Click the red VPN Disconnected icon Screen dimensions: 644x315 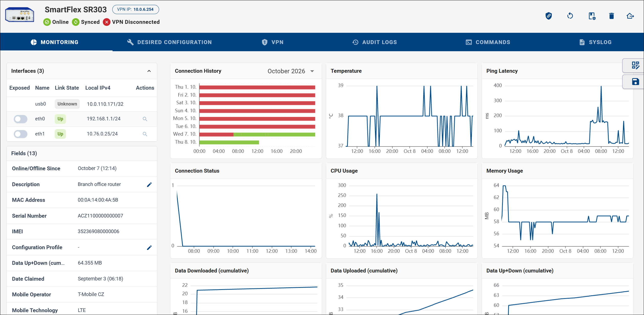click(x=107, y=22)
